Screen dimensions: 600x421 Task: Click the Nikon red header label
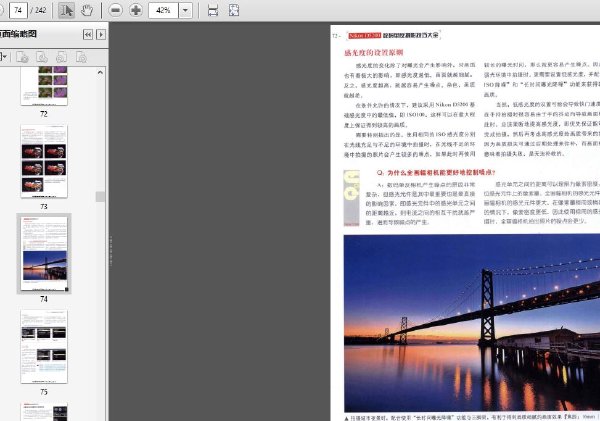point(364,36)
